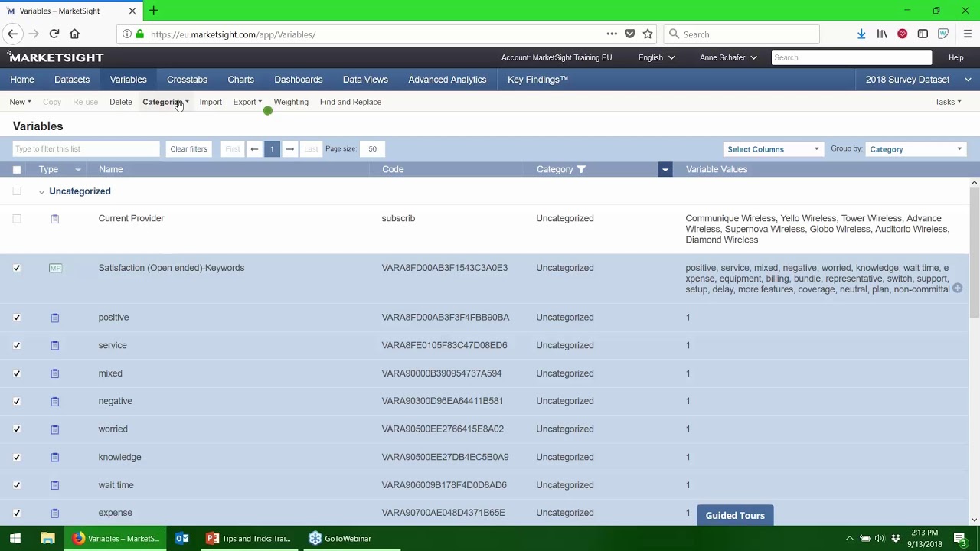The width and height of the screenshot is (980, 551).
Task: Reload the page with refresh icon
Action: 54,34
